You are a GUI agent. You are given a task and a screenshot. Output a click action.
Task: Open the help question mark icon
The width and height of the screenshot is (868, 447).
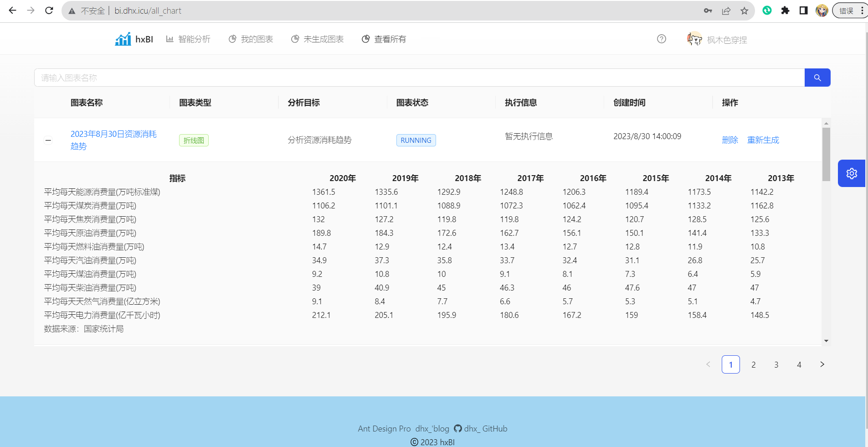tap(662, 39)
